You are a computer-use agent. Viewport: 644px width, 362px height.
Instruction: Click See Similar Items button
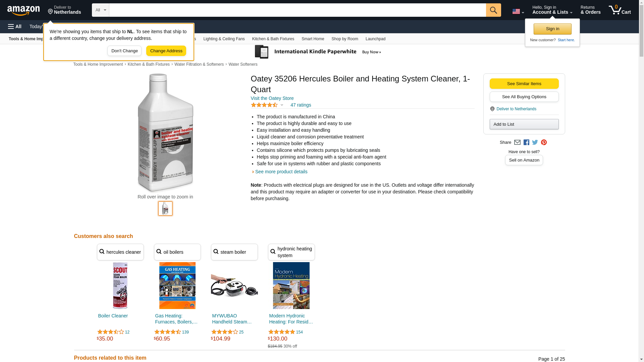pos(524,84)
